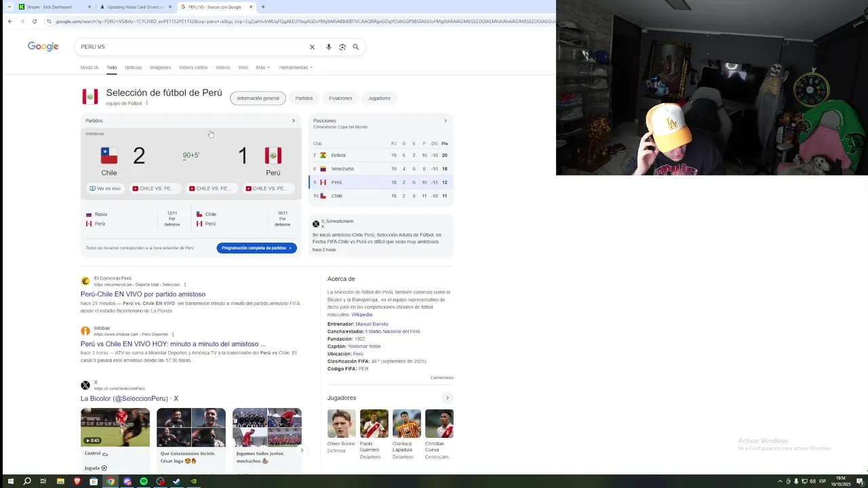
Task: Expand the Posiciones standings arrow
Action: point(446,121)
